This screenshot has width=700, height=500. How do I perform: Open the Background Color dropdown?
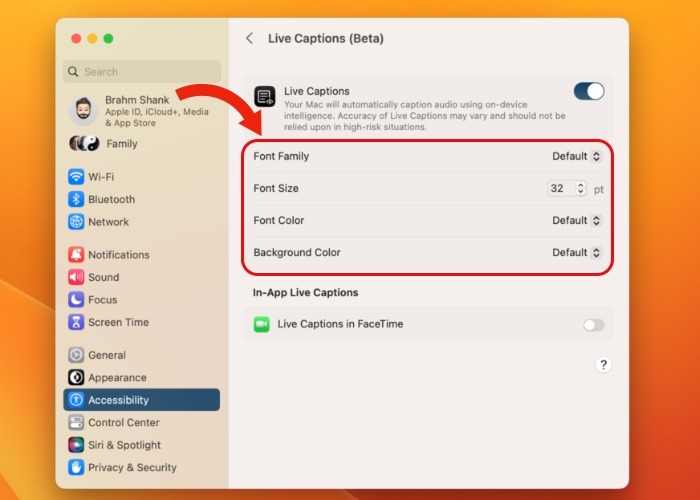point(577,253)
